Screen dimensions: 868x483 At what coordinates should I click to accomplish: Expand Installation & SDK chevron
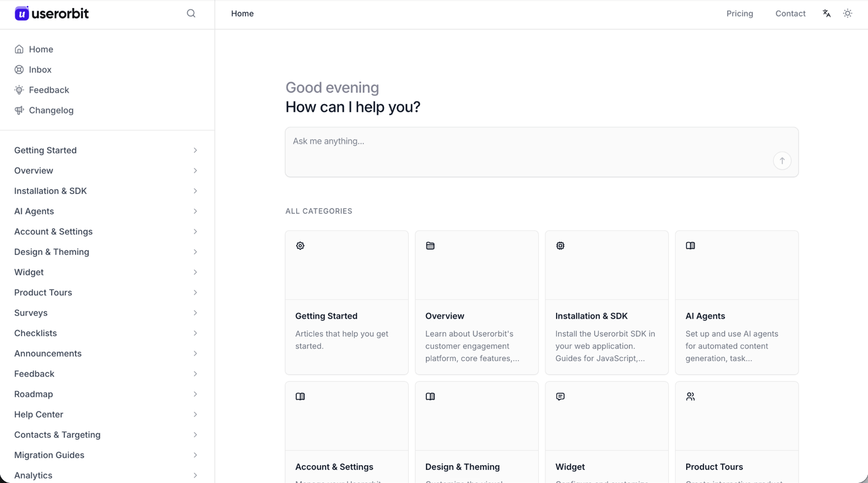pyautogui.click(x=195, y=191)
